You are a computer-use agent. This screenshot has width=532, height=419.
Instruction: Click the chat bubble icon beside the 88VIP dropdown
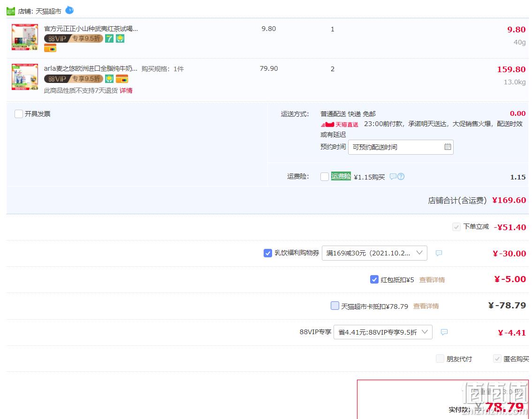444,332
